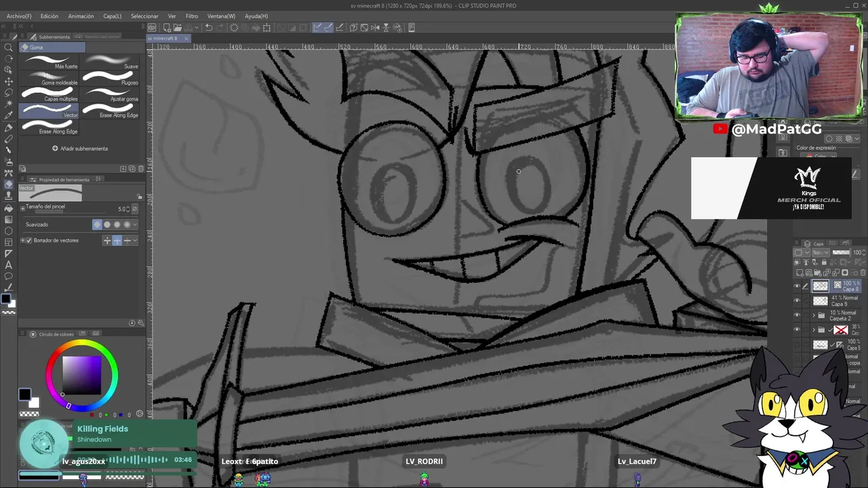Click the black main color swatch

[24, 394]
